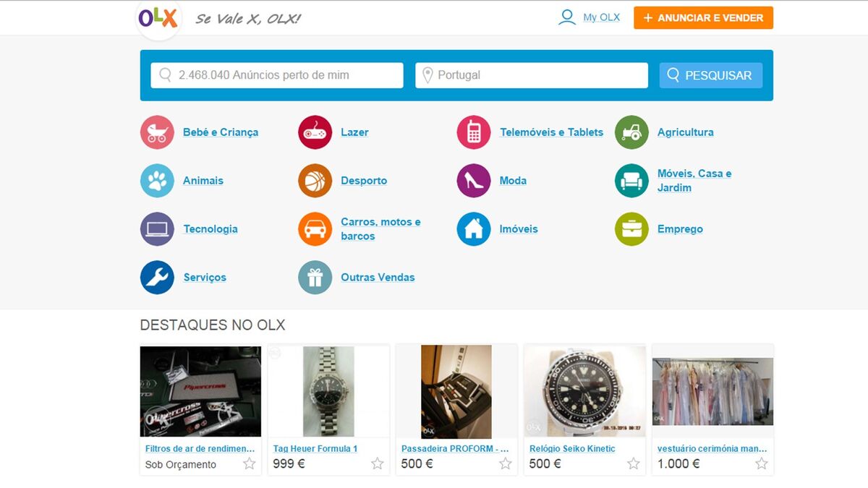Click the Desporto basketball icon
868x488 pixels.
click(x=315, y=181)
